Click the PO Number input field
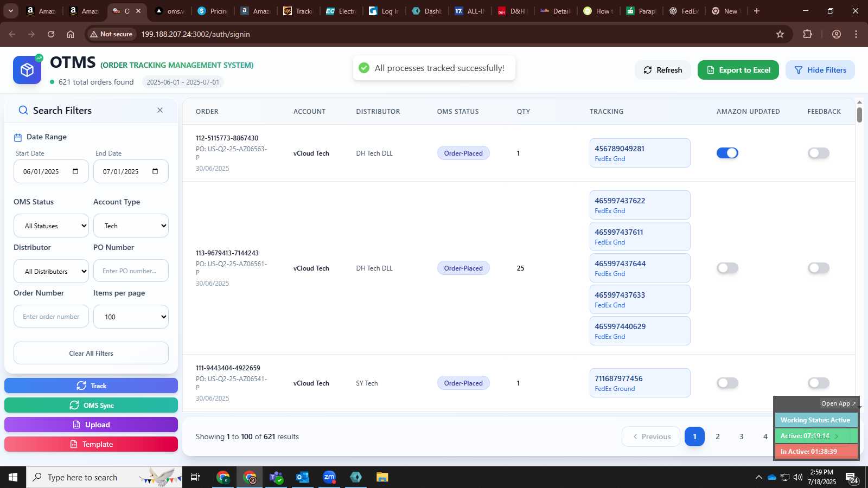Screen dimensions: 868x488 pyautogui.click(x=131, y=271)
